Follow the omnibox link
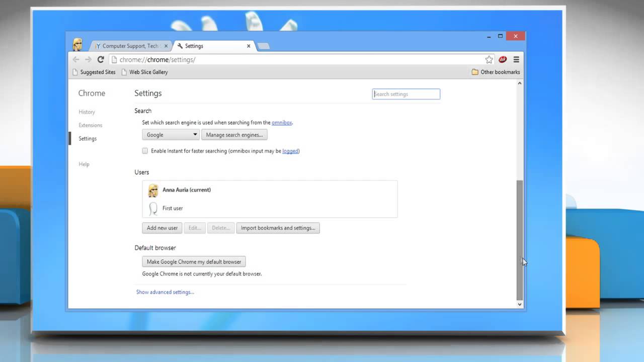The height and width of the screenshot is (362, 644). click(282, 123)
